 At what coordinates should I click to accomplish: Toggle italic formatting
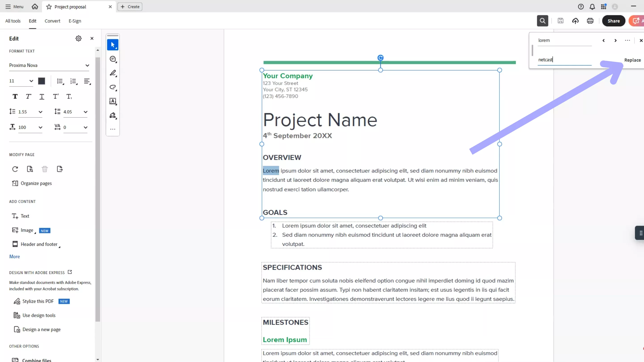pyautogui.click(x=28, y=97)
